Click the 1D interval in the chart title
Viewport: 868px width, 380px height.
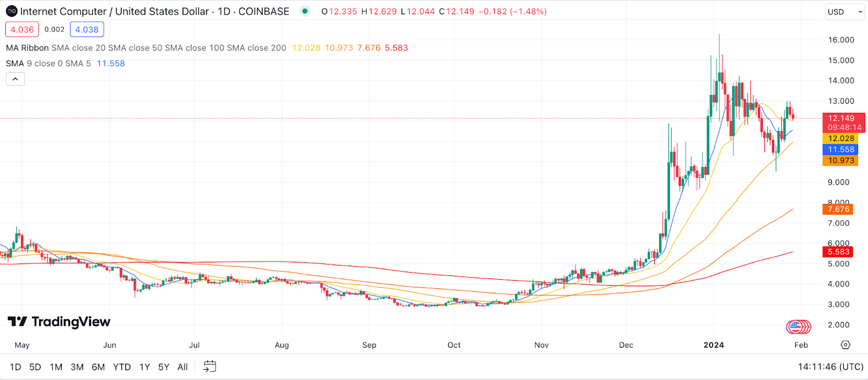224,11
